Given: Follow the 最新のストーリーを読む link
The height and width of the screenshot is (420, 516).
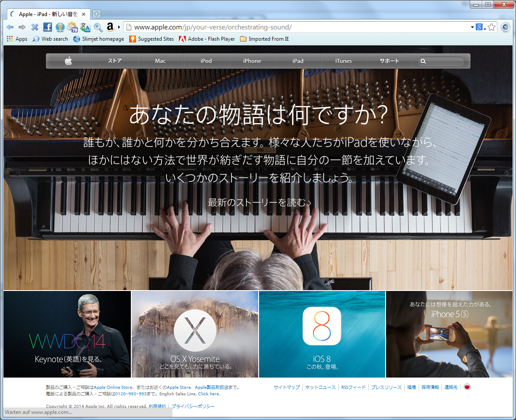Looking at the screenshot, I should (x=260, y=202).
